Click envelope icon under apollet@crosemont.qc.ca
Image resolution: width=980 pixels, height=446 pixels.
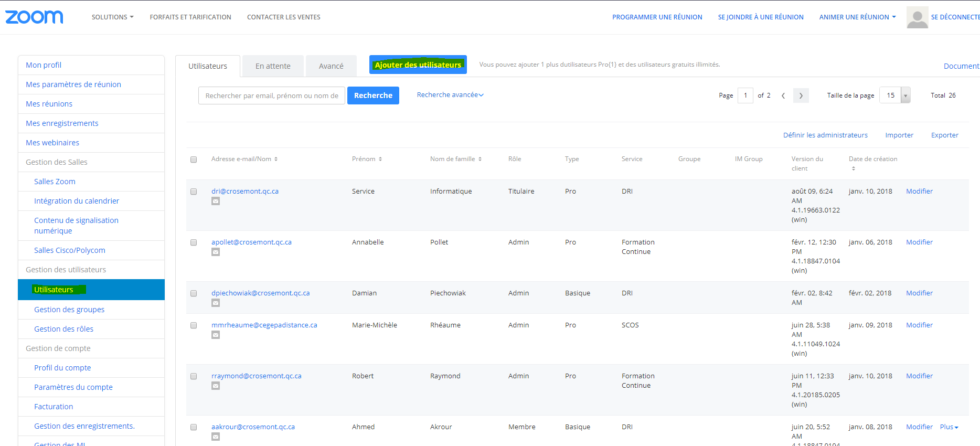coord(216,252)
